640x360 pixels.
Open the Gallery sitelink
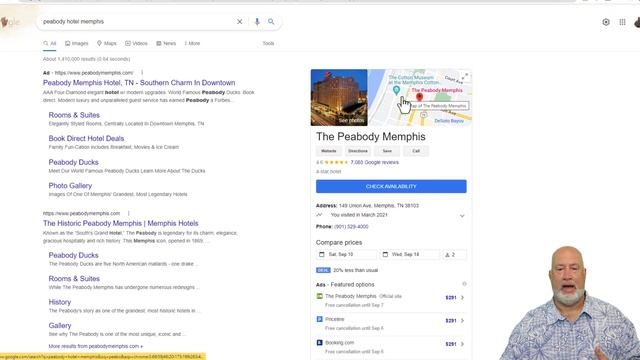pyautogui.click(x=60, y=326)
